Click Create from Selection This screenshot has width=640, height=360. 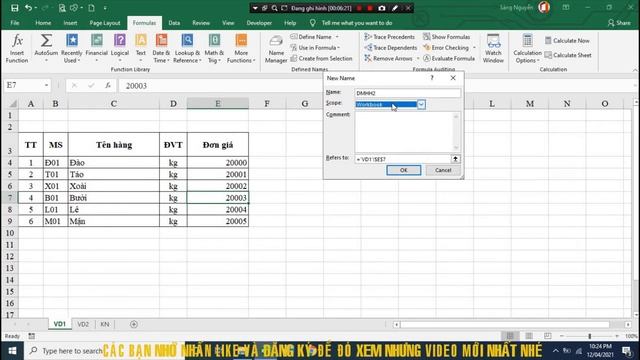coord(321,58)
